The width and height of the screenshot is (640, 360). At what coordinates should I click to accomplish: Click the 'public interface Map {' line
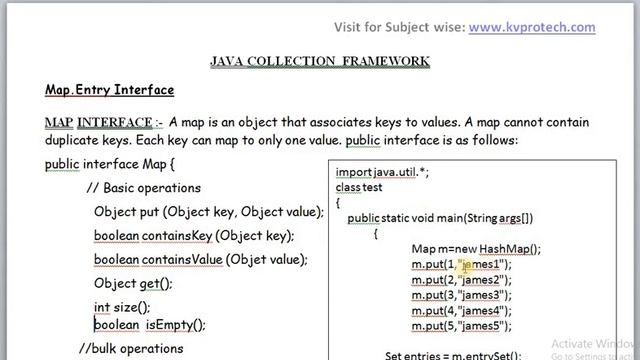tap(110, 164)
